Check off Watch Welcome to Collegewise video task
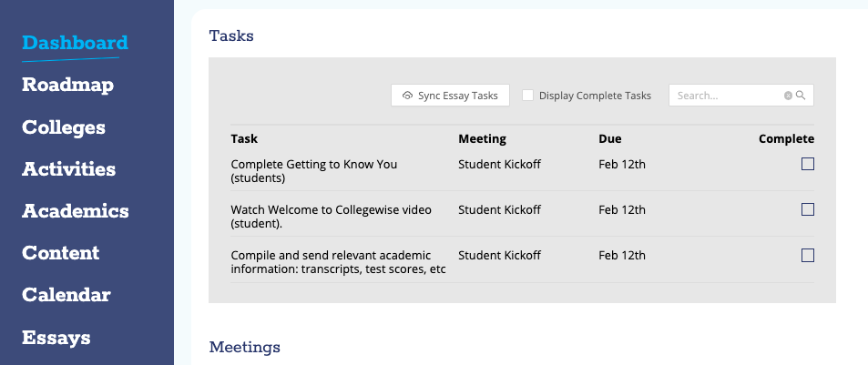This screenshot has height=365, width=868. tap(808, 209)
